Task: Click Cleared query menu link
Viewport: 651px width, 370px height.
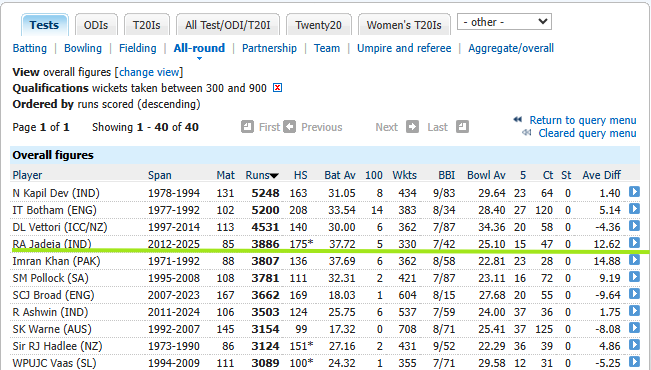Action: pyautogui.click(x=587, y=133)
